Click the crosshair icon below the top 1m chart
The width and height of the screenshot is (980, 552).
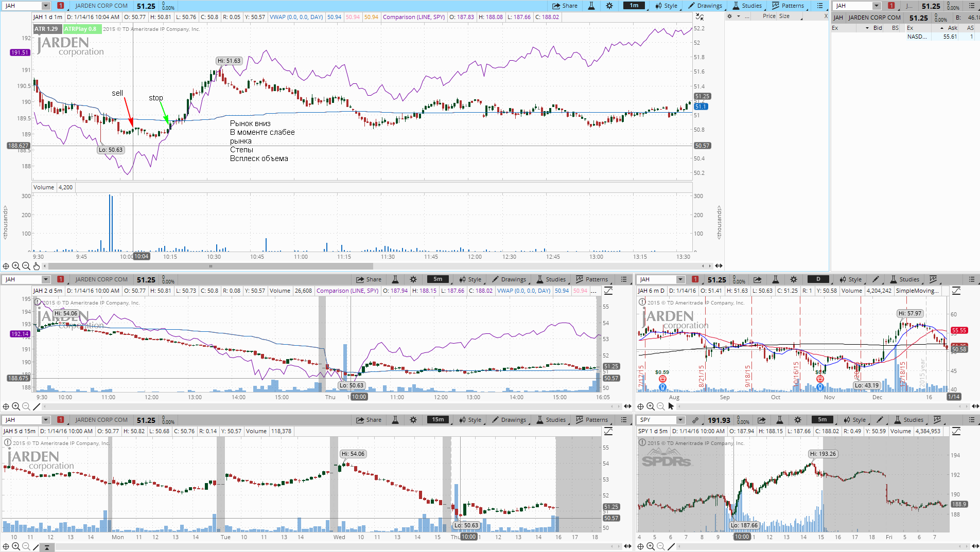pos(6,266)
